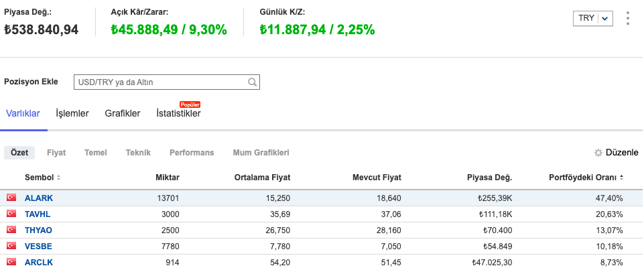Click sort arrows next to Portföydeki Oranı
Viewport: 644px width, 274px height.
coord(621,178)
